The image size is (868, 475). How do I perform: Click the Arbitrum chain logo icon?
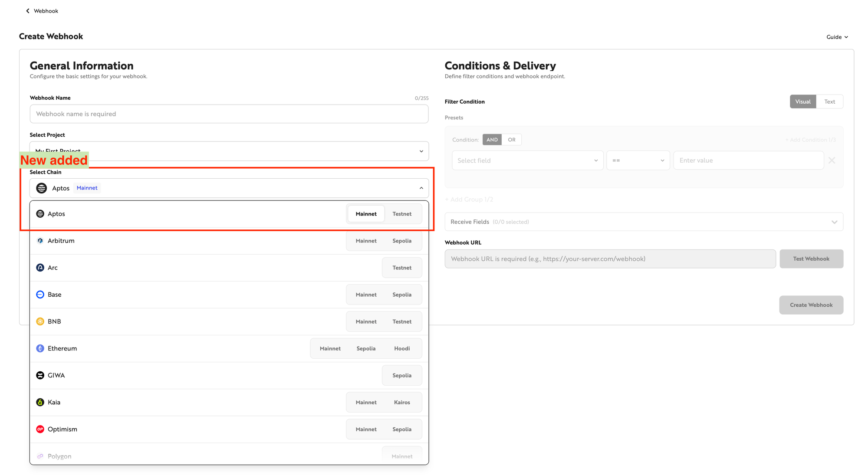point(40,241)
